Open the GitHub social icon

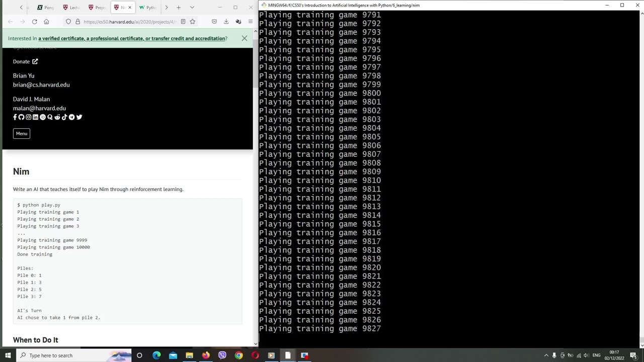click(21, 117)
